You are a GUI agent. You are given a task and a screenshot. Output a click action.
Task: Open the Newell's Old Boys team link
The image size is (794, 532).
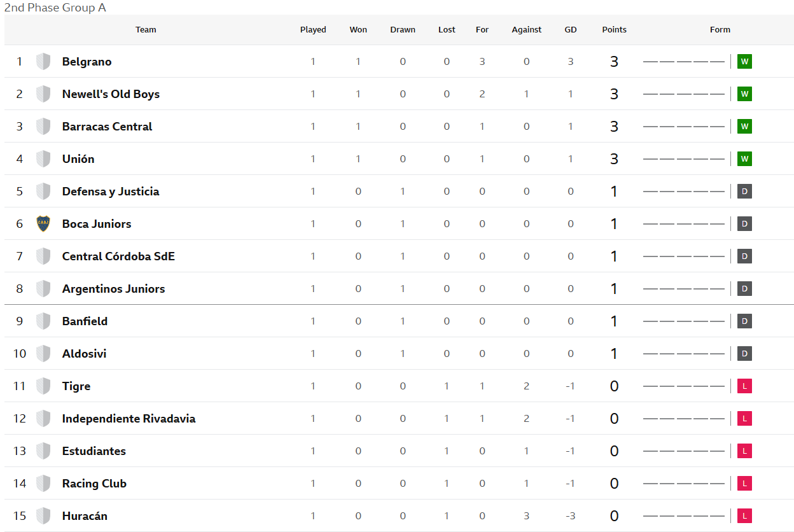click(111, 94)
